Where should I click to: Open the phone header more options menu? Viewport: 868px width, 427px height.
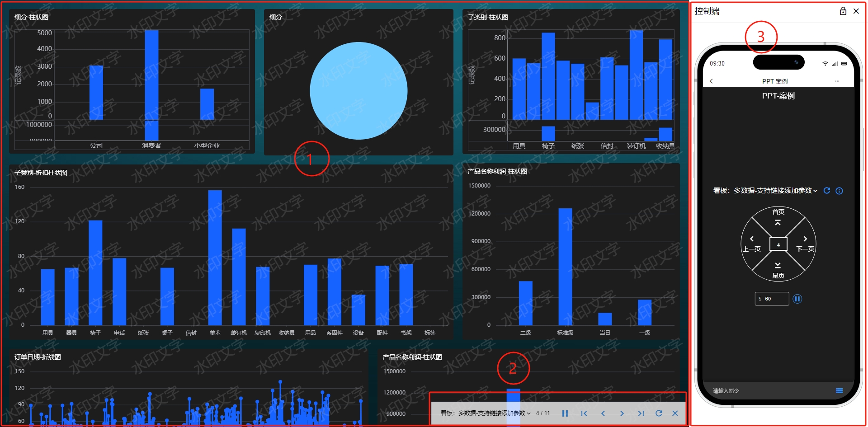click(837, 81)
